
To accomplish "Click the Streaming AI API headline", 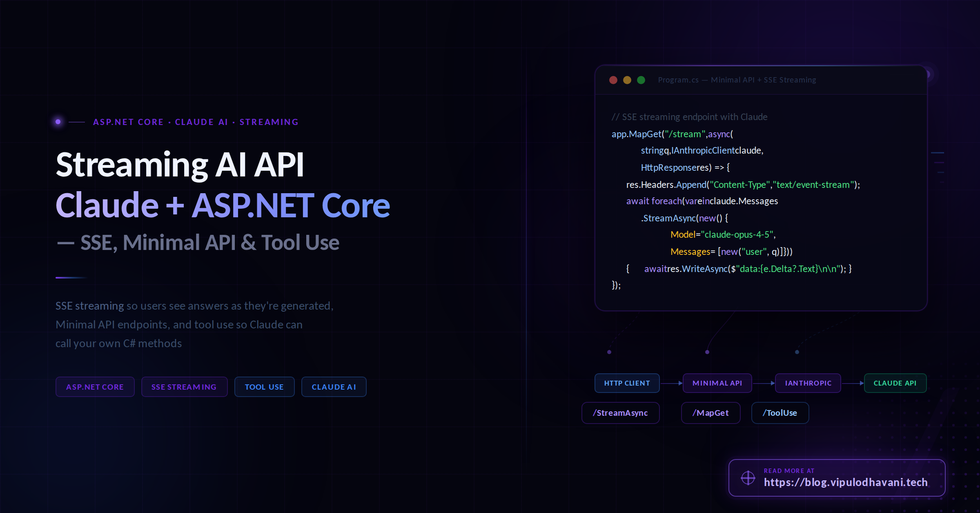I will [x=180, y=165].
